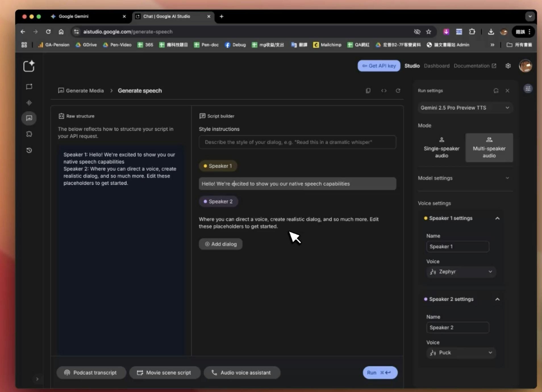542x392 pixels.
Task: Reset the speech prompt with refresh icon
Action: [x=398, y=91]
